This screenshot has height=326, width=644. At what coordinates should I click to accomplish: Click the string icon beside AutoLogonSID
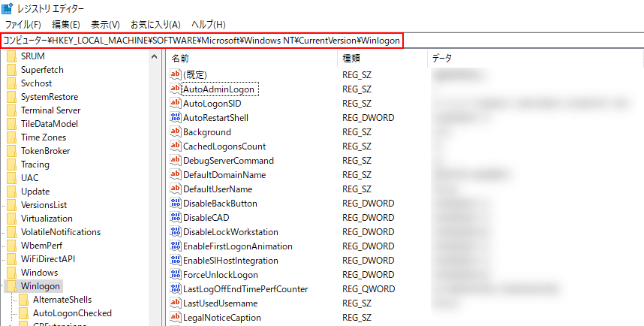click(x=176, y=103)
